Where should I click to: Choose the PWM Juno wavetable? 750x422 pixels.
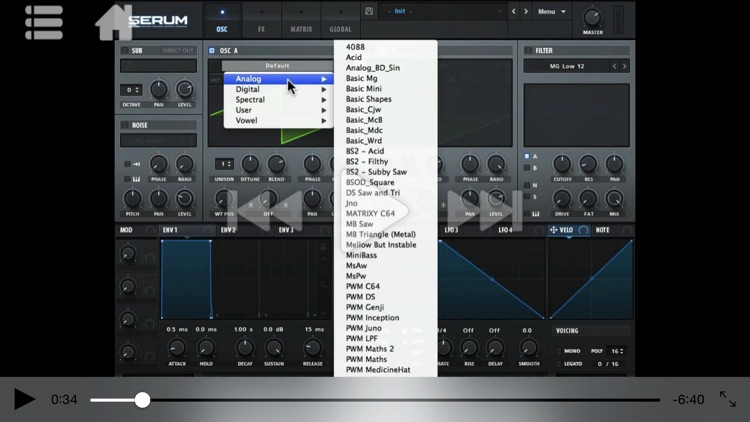pyautogui.click(x=364, y=328)
